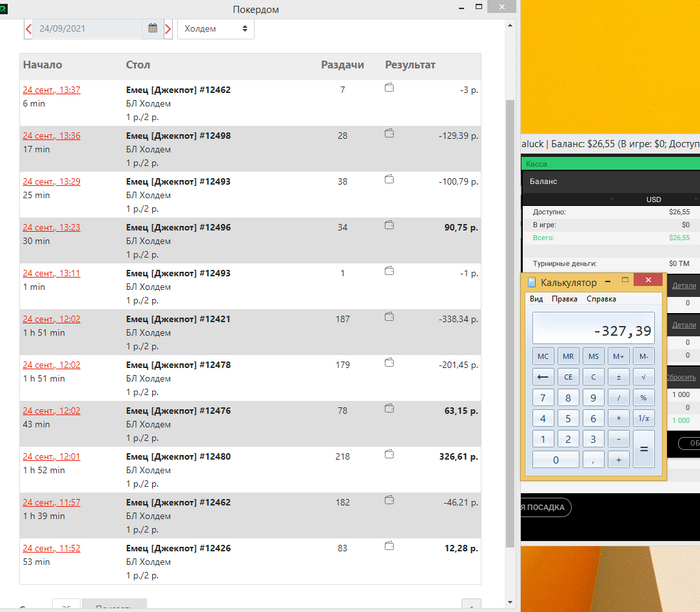Open hand history icon for 11:57 session

(x=389, y=500)
